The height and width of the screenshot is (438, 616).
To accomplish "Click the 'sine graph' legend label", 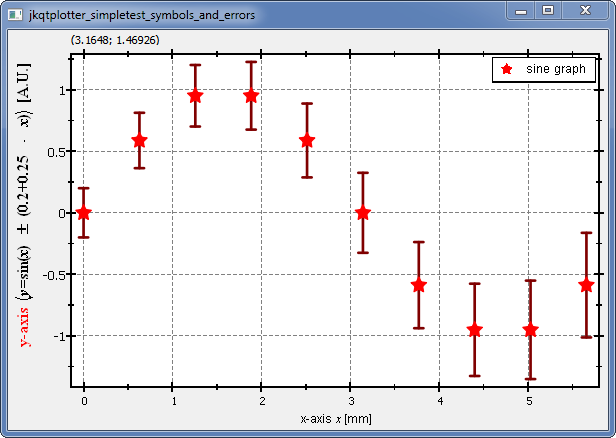I will point(555,70).
